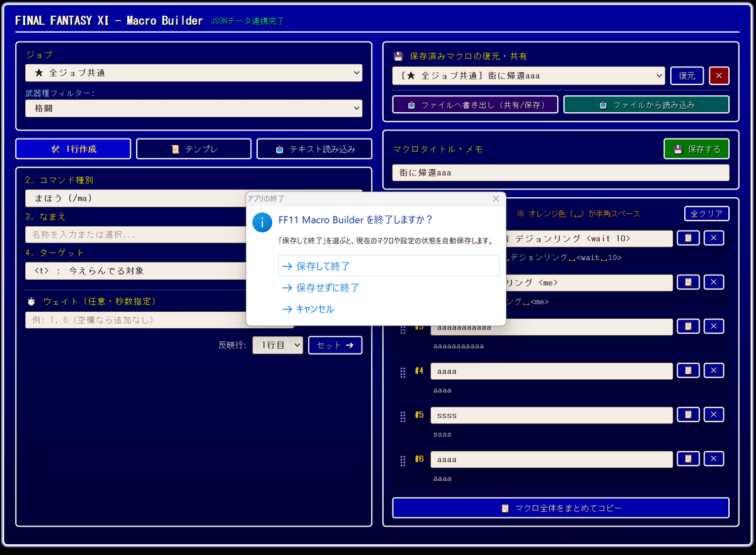
Task: Click line 2 input ending <me>
Action: pos(589,283)
